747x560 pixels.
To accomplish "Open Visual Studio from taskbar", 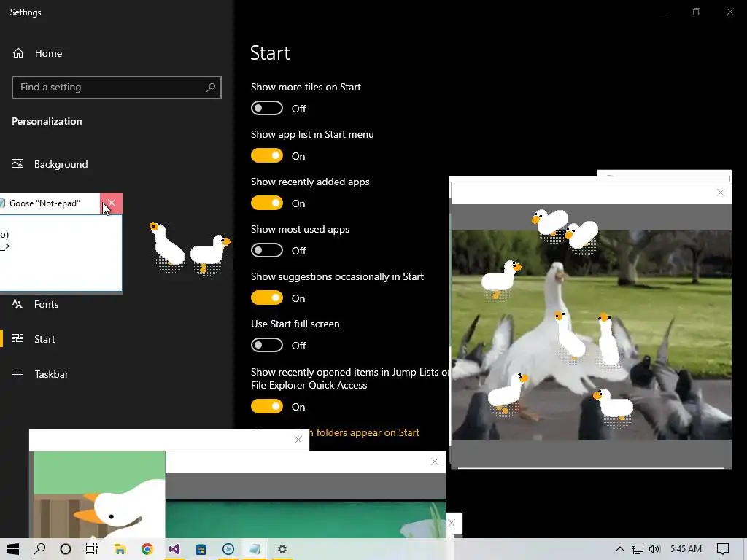I will click(174, 549).
